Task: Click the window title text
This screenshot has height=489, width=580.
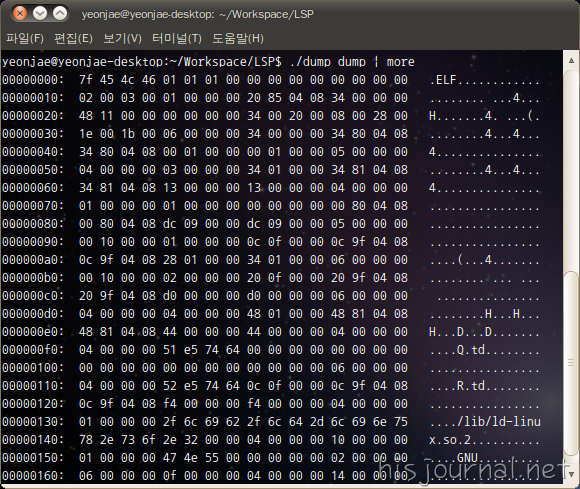Action: [x=198, y=14]
